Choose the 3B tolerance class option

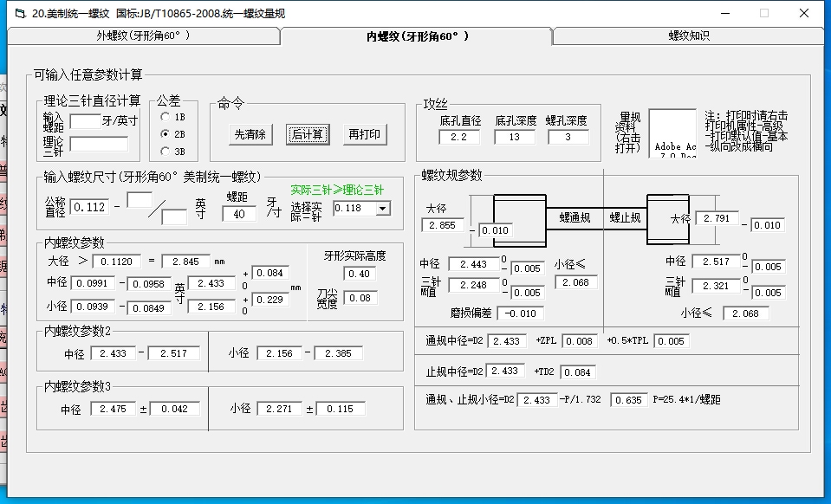(x=166, y=152)
